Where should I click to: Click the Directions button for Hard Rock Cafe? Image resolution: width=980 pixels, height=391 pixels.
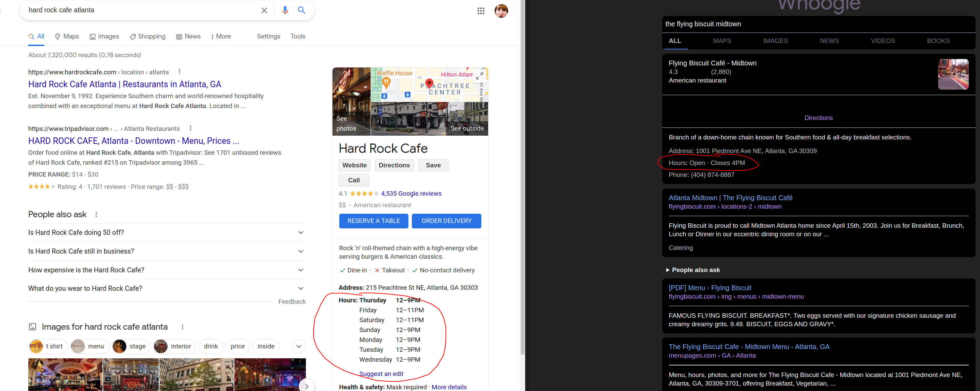[394, 165]
